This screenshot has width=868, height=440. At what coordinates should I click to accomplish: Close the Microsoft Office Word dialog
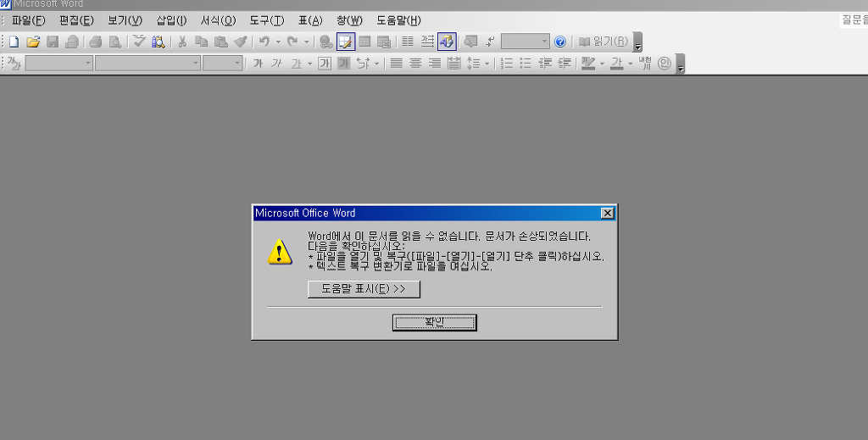[607, 213]
